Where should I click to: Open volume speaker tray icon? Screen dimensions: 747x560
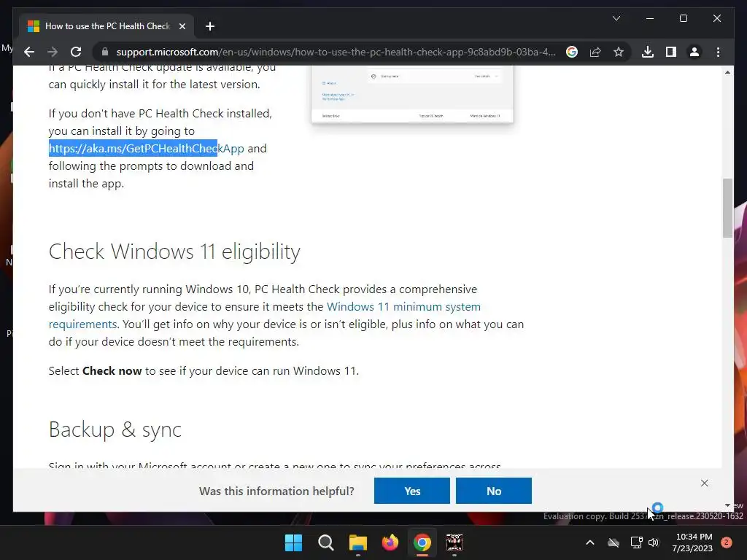click(x=654, y=542)
